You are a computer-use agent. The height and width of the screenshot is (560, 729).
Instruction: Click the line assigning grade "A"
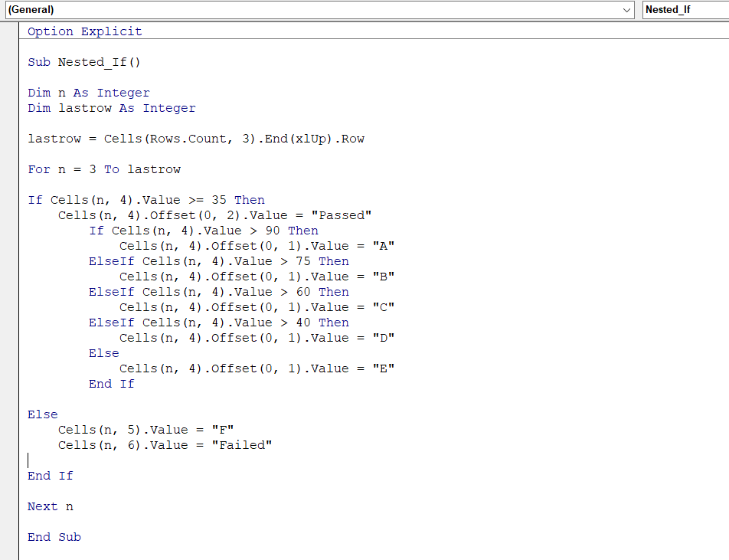257,246
